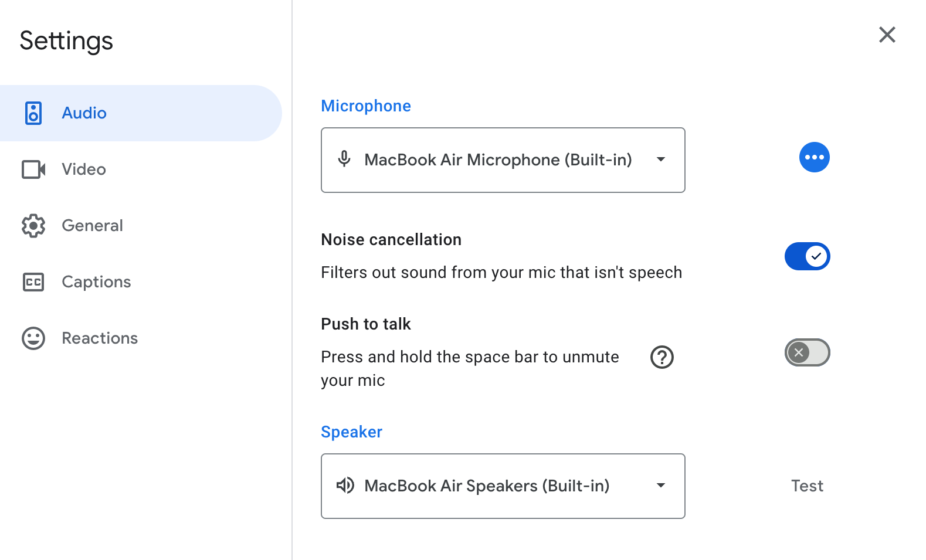The image size is (926, 560).
Task: Click the blue mic level indicator button
Action: [x=815, y=157]
